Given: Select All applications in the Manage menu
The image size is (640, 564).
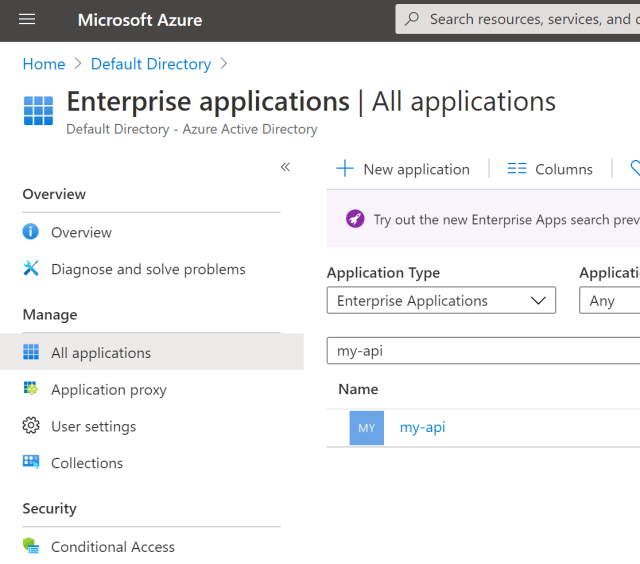Looking at the screenshot, I should 101,353.
